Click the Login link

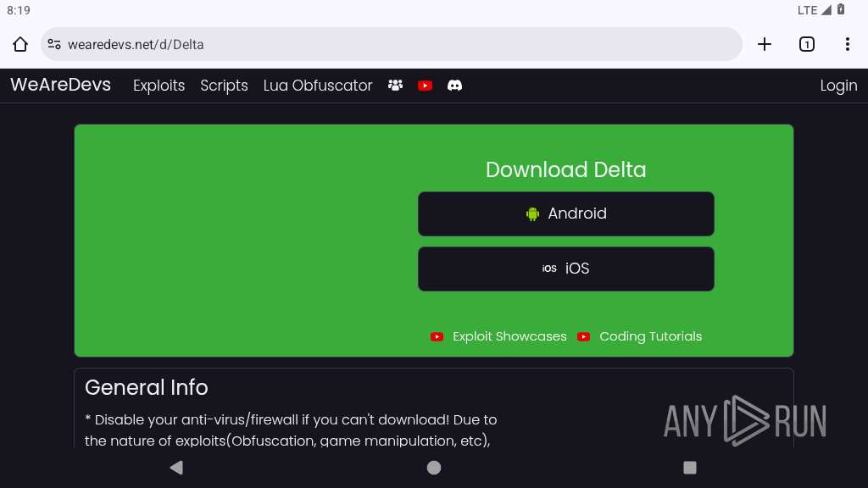(838, 86)
